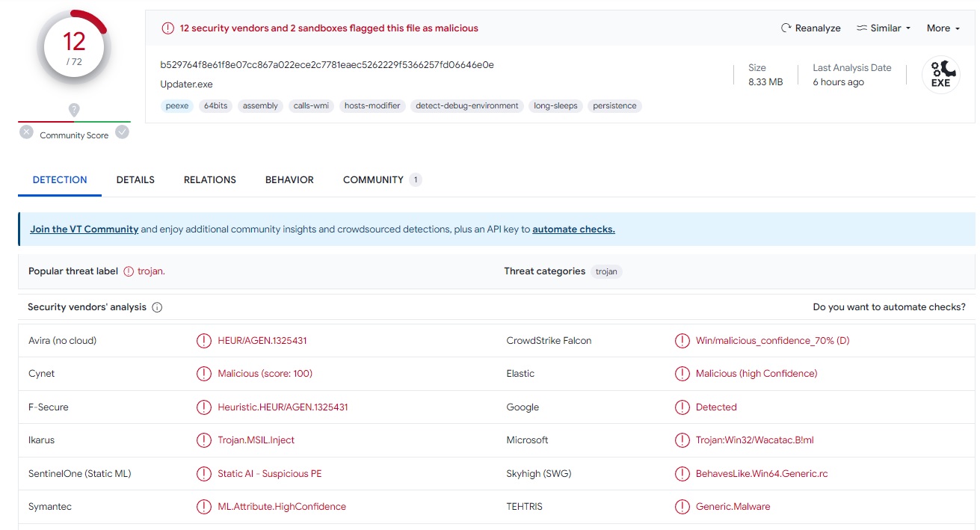Click the Malicious (score: 100) result
The height and width of the screenshot is (530, 980).
pos(265,374)
